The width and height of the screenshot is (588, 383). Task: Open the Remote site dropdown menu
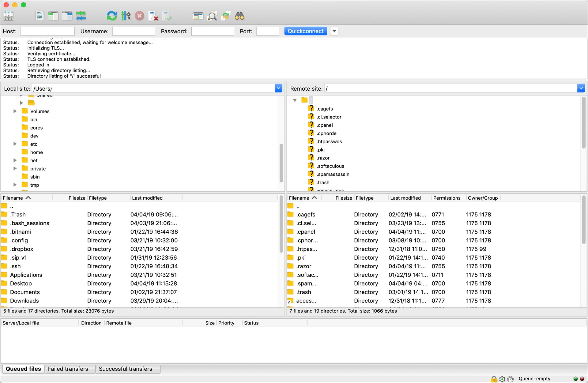click(x=581, y=89)
